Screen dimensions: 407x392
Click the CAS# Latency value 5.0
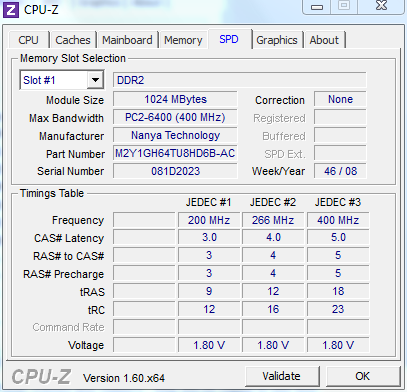coord(338,238)
